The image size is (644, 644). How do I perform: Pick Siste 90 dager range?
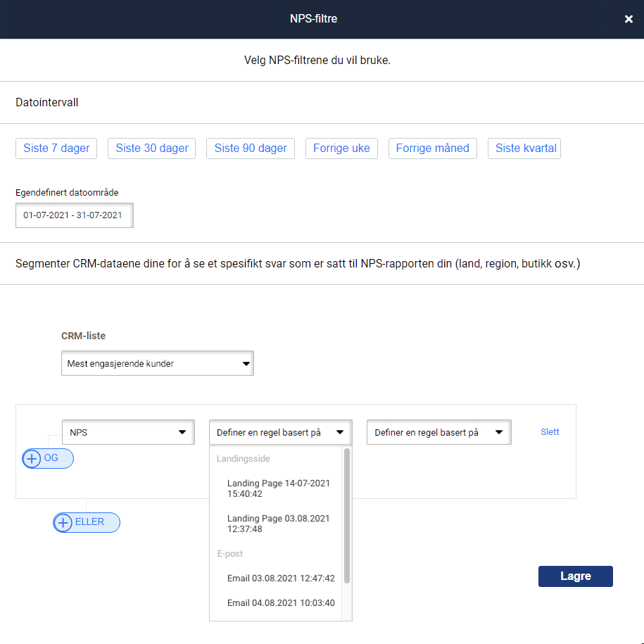click(250, 149)
